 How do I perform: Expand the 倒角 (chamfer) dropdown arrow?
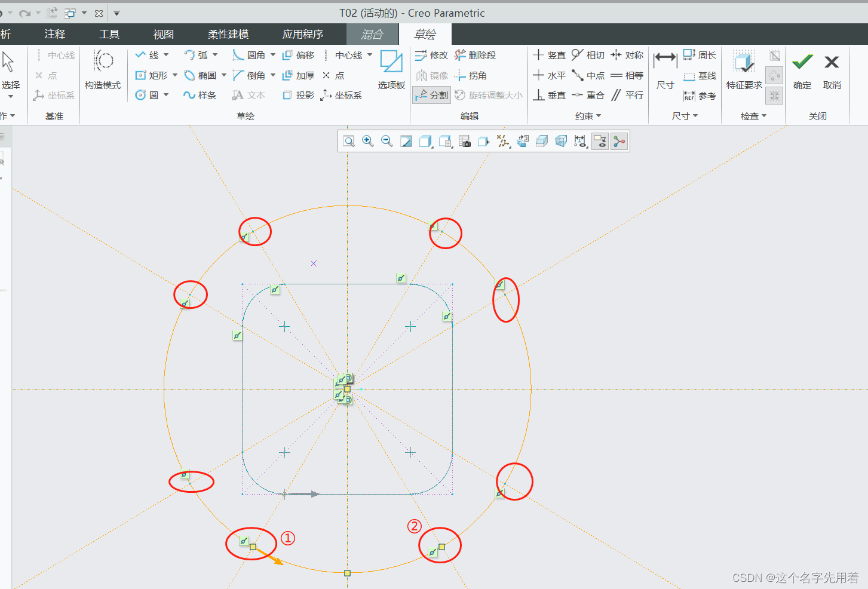273,75
